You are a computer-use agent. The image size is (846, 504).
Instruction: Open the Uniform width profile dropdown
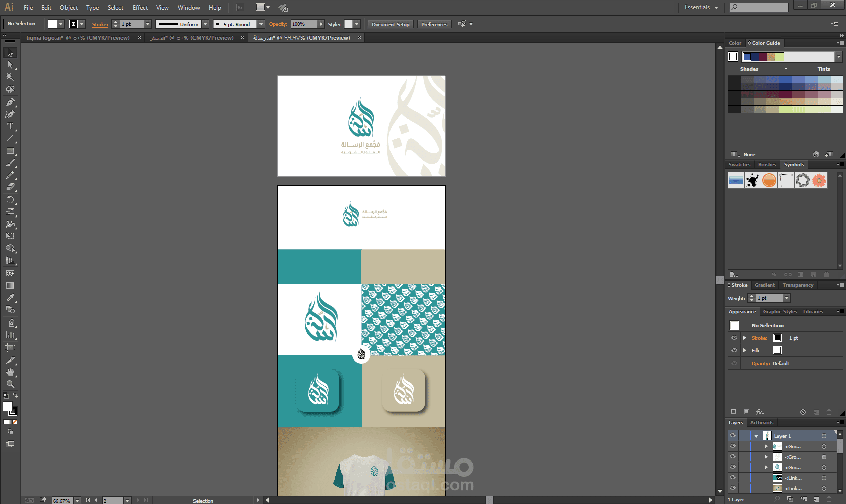pos(205,24)
